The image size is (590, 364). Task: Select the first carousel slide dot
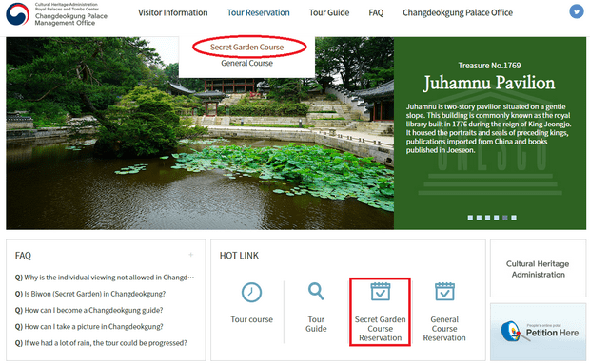(x=470, y=218)
